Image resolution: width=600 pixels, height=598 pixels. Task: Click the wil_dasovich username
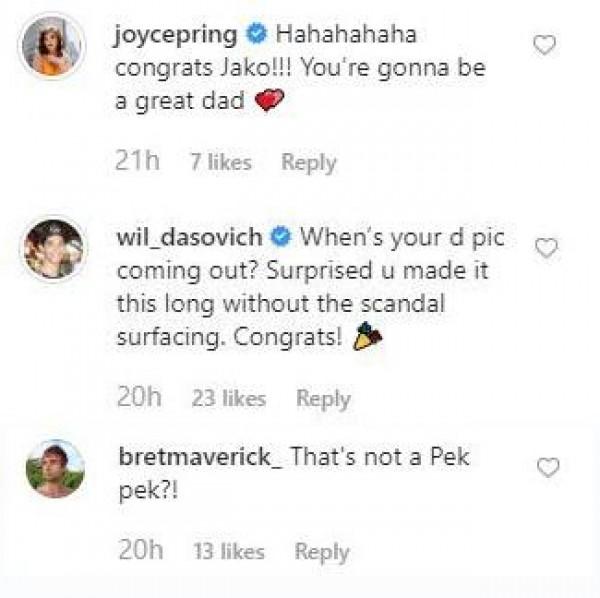(x=190, y=239)
